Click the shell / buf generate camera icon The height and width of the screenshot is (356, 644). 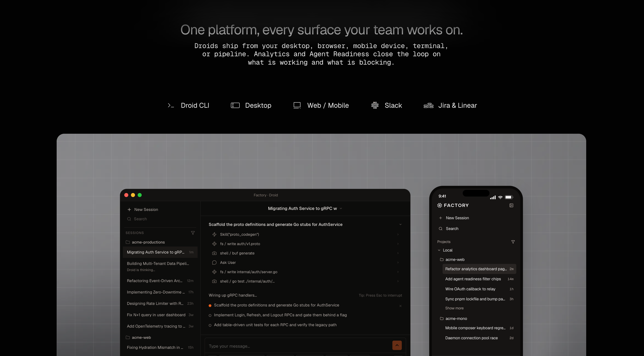[214, 253]
